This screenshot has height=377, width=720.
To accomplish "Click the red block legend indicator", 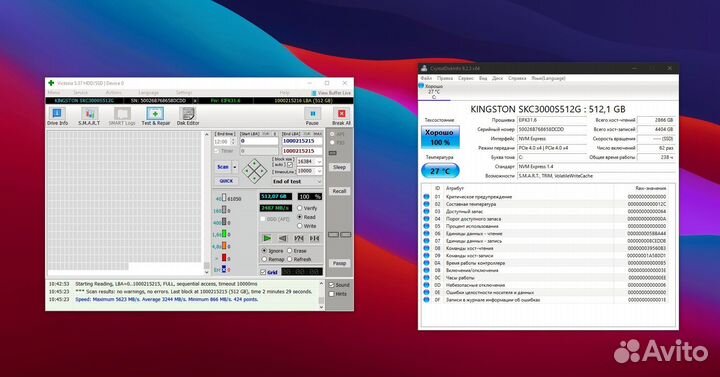I will click(224, 258).
